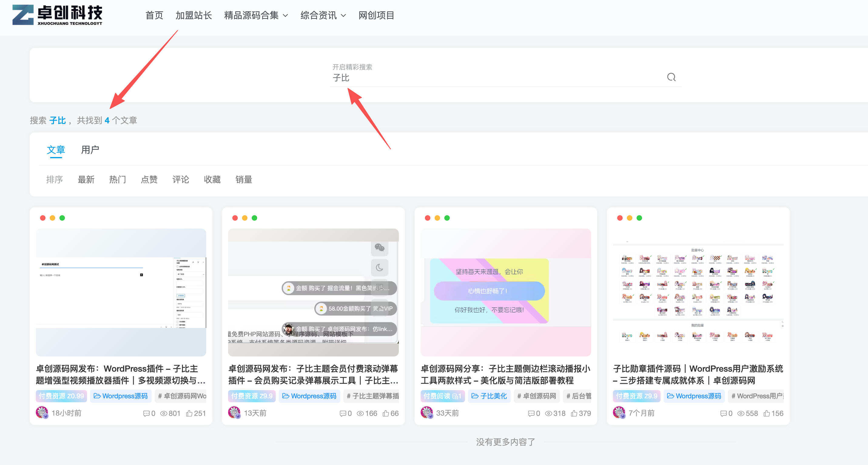Sort results by 热门
This screenshot has height=465, width=868.
point(117,179)
